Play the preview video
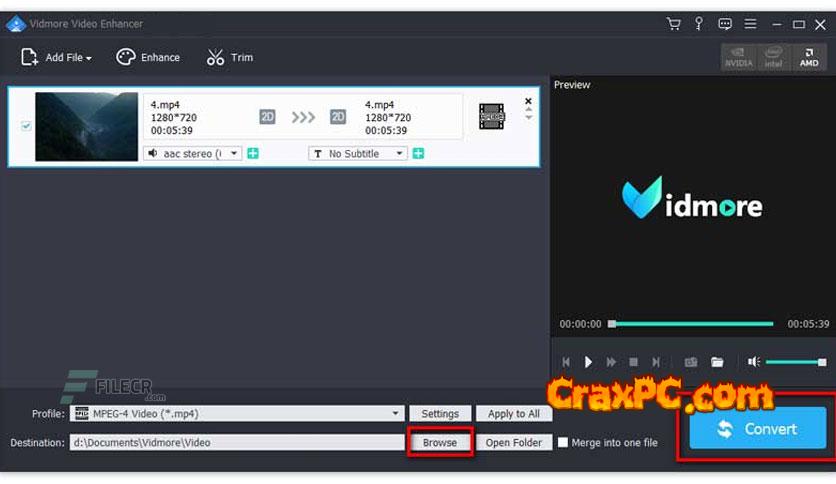Viewport: 836px width, 484px height. pos(588,362)
